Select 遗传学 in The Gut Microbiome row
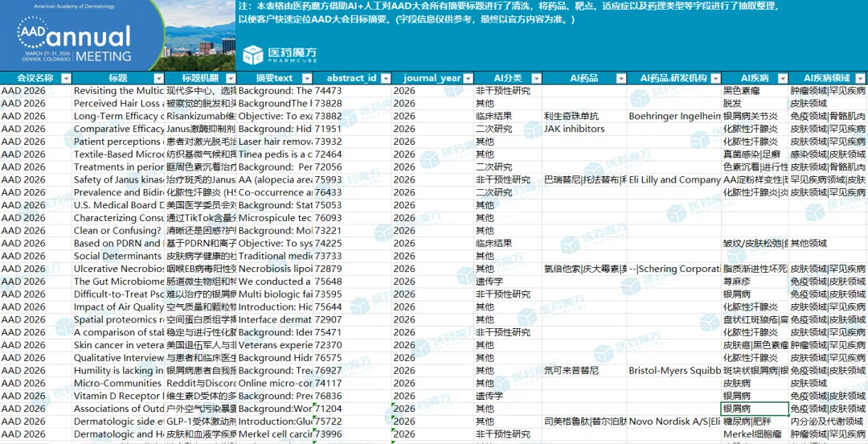 pyautogui.click(x=508, y=282)
